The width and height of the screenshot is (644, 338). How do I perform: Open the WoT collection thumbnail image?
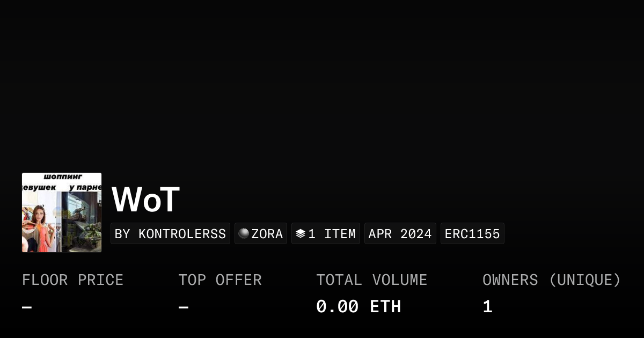(62, 212)
